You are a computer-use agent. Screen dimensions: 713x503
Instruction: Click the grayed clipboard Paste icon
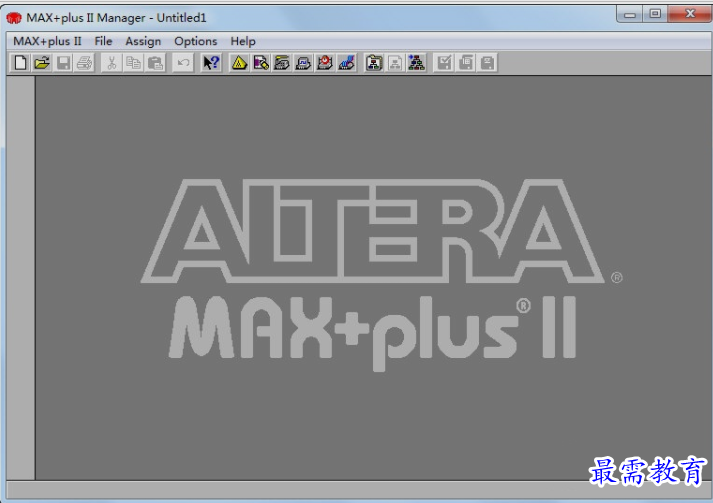pyautogui.click(x=155, y=63)
